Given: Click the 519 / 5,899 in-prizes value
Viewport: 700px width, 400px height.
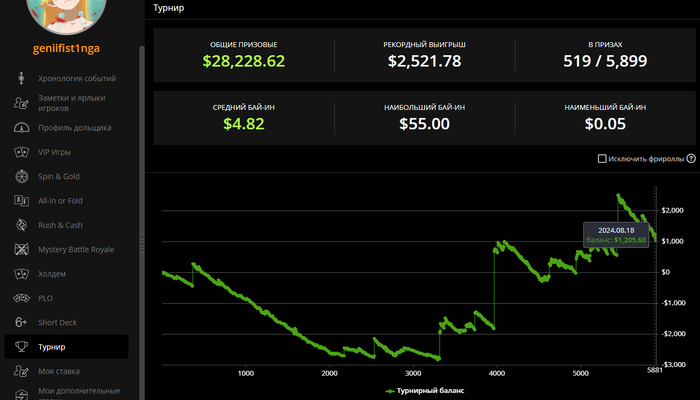Looking at the screenshot, I should pyautogui.click(x=605, y=61).
